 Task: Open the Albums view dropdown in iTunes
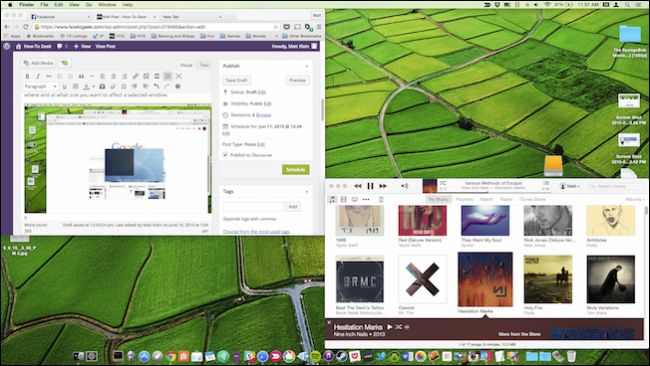click(x=634, y=200)
